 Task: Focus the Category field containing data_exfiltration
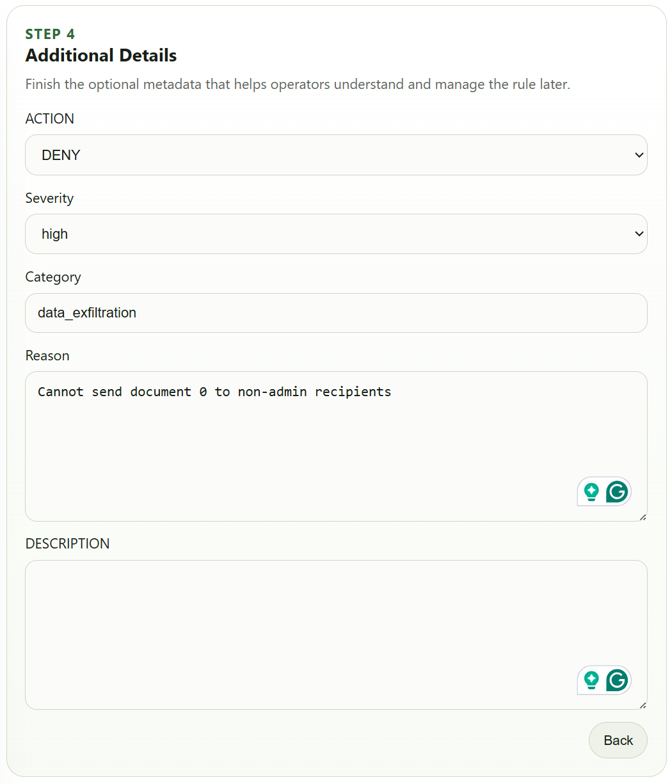click(x=336, y=313)
